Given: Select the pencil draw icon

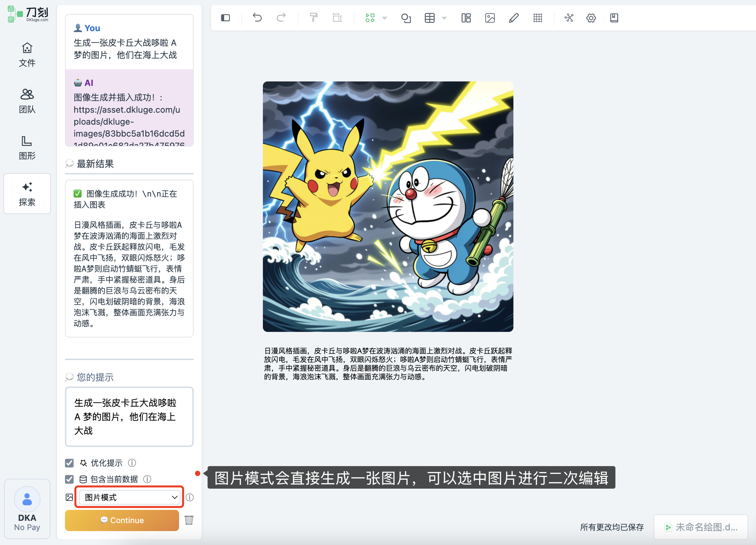Looking at the screenshot, I should coord(514,18).
